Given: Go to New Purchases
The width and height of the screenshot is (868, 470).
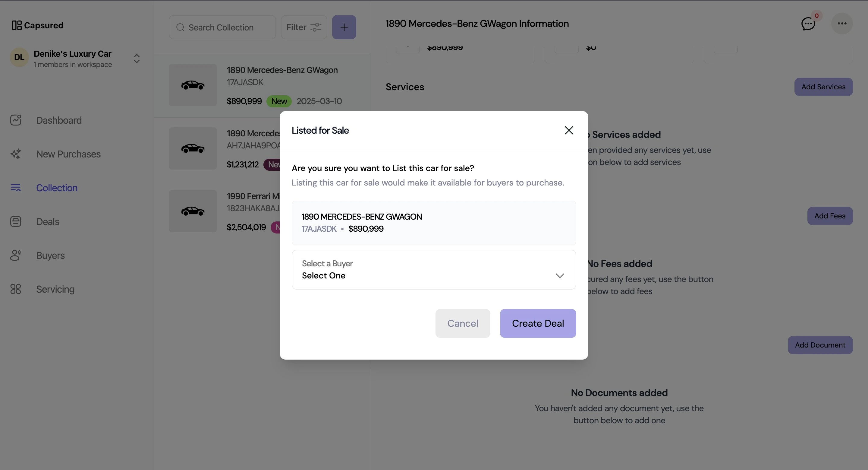Looking at the screenshot, I should coord(68,154).
